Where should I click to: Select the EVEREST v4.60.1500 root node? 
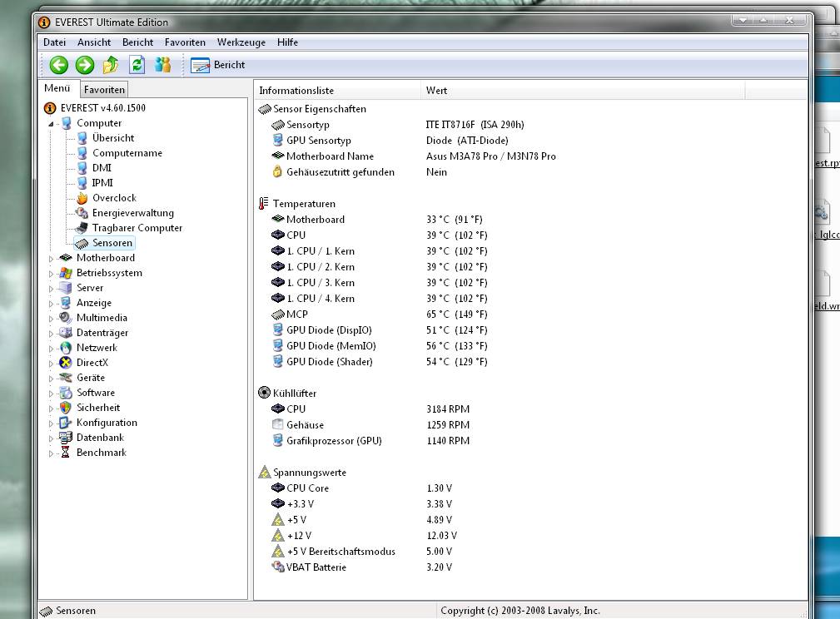103,108
